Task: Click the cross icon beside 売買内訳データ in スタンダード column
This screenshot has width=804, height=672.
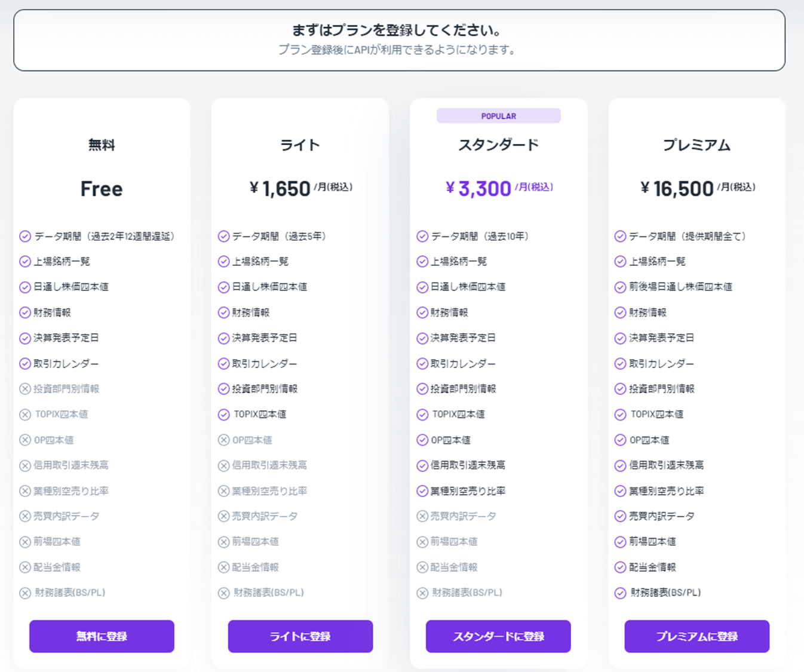Action: click(422, 516)
